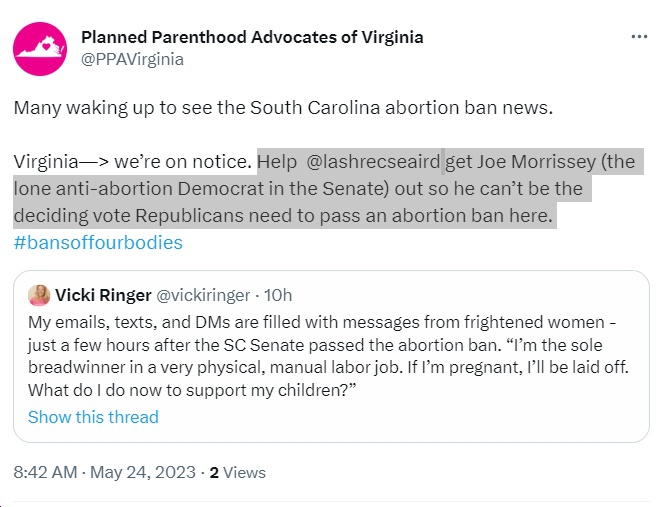Screen dimensions: 660x507
Task: Click the 10h timestamp of quoted tweet
Action: click(x=278, y=295)
